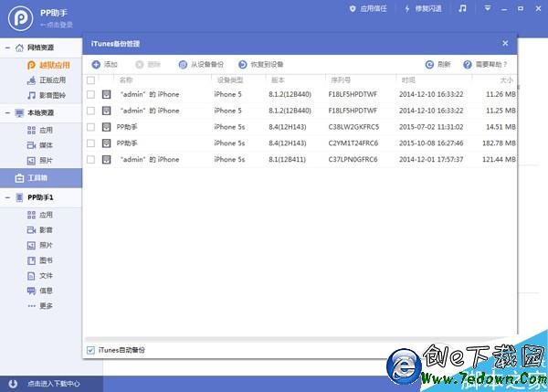
Task: Click backup icon in 11.26 MB row
Action: click(106, 94)
